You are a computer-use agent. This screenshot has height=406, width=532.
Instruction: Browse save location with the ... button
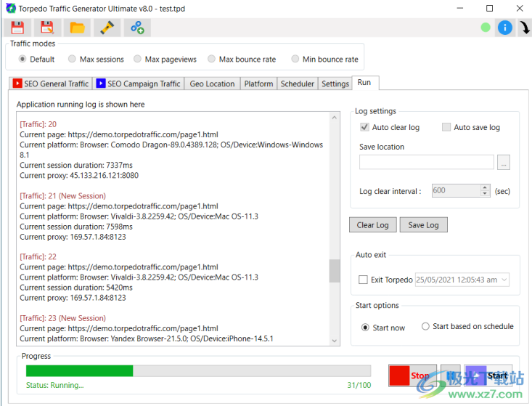click(504, 163)
